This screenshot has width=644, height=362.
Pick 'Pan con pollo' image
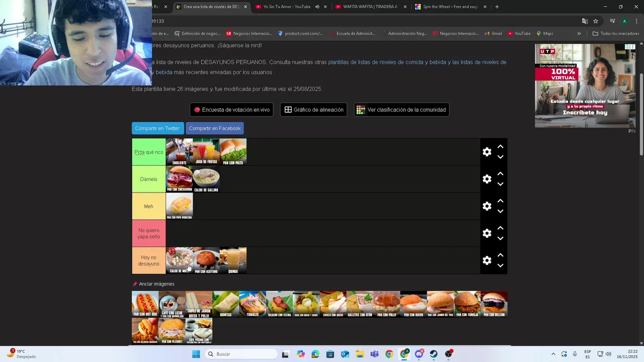click(386, 304)
